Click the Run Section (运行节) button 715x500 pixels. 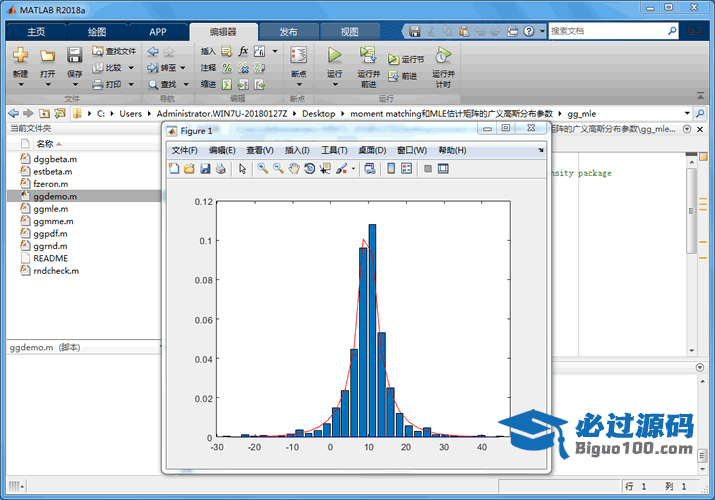click(x=406, y=59)
